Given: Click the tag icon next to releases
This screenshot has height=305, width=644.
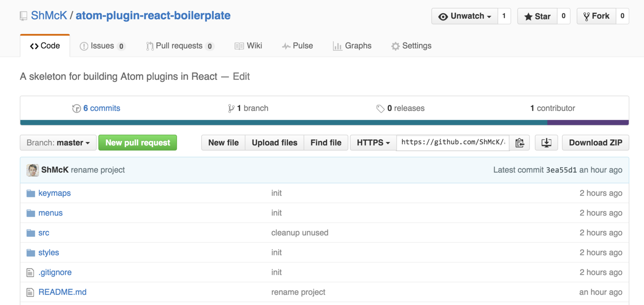Looking at the screenshot, I should [x=380, y=109].
